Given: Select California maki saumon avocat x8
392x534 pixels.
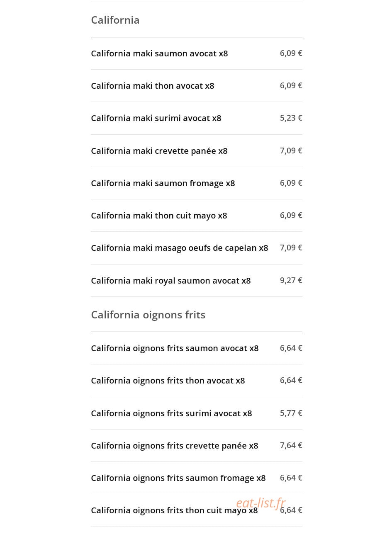Looking at the screenshot, I should pos(197,53).
